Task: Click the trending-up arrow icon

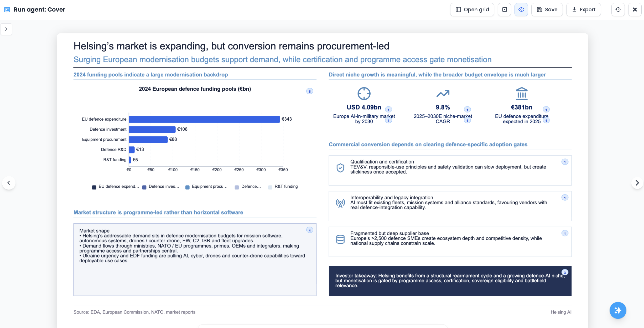Action: [x=443, y=94]
